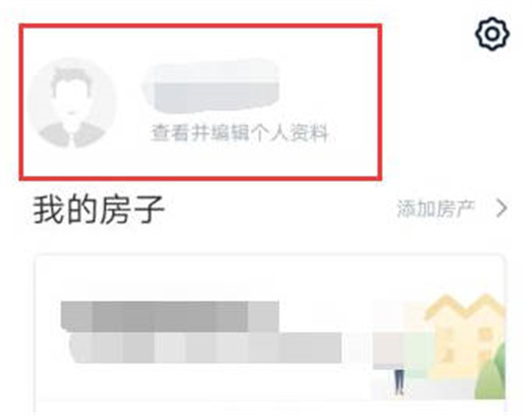The width and height of the screenshot is (532, 415).
Task: Select the lighter blurred property address bar
Action: click(x=206, y=348)
